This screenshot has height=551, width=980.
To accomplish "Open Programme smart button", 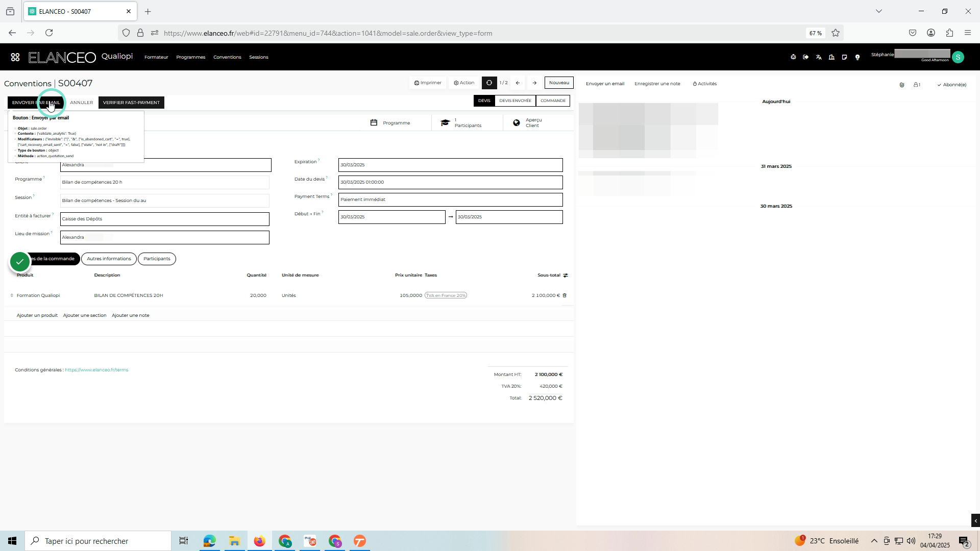I will click(396, 123).
